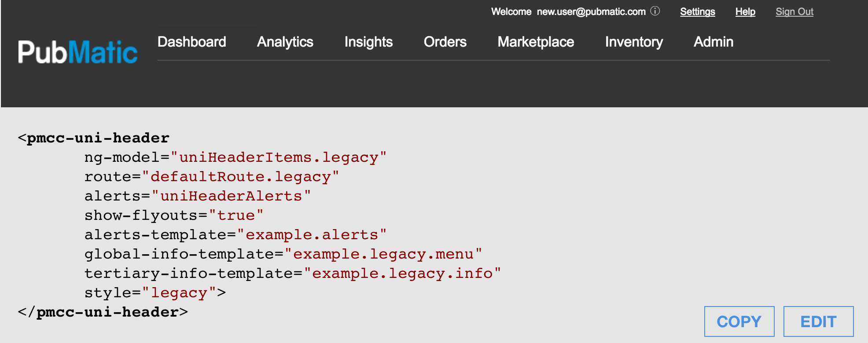868x343 pixels.
Task: Open the Settings link
Action: coord(697,12)
